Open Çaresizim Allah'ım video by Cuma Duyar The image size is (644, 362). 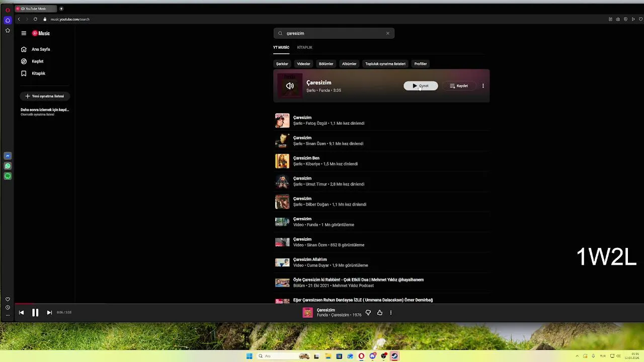coord(381,262)
